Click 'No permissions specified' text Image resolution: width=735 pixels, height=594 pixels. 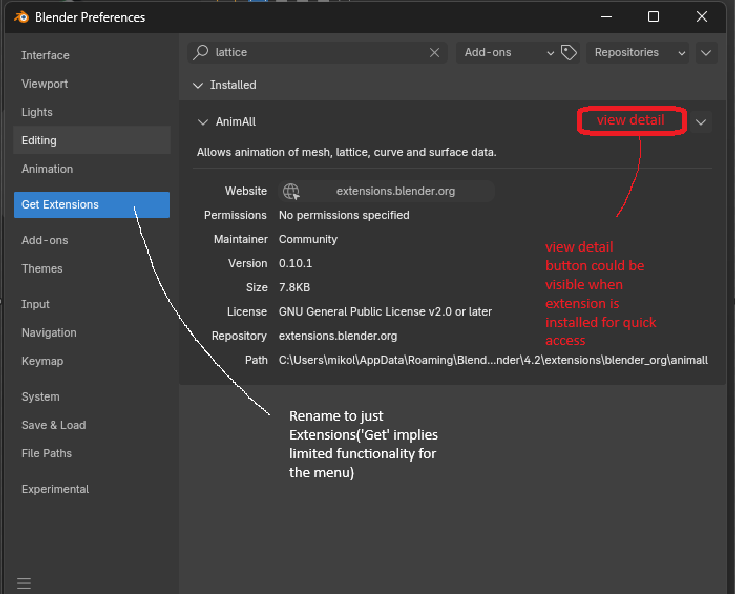(344, 215)
